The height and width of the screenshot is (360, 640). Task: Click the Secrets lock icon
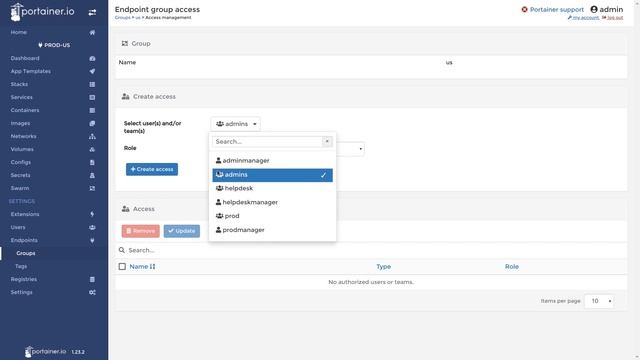click(92, 176)
